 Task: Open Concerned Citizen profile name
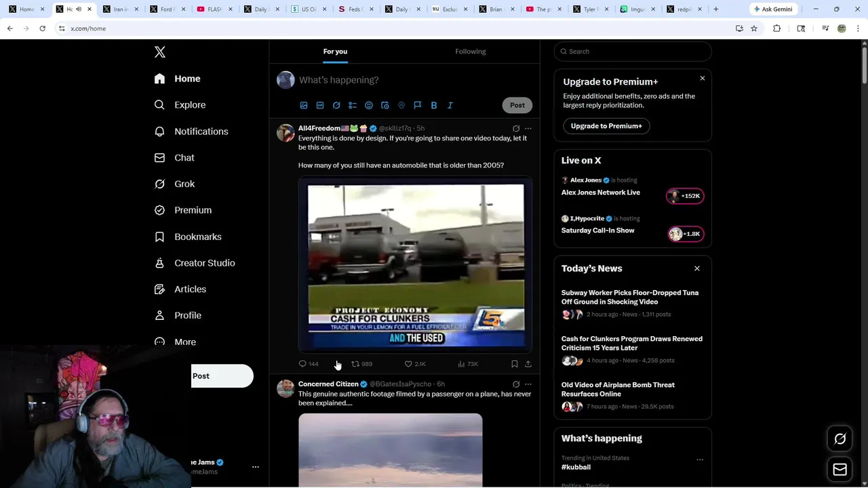[328, 384]
